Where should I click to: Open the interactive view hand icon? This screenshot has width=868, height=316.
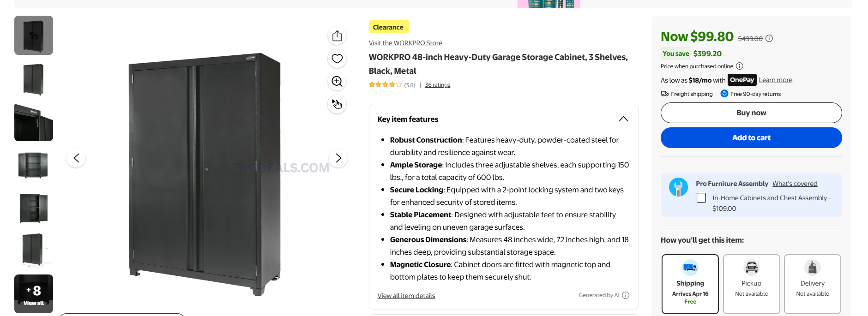tap(337, 104)
